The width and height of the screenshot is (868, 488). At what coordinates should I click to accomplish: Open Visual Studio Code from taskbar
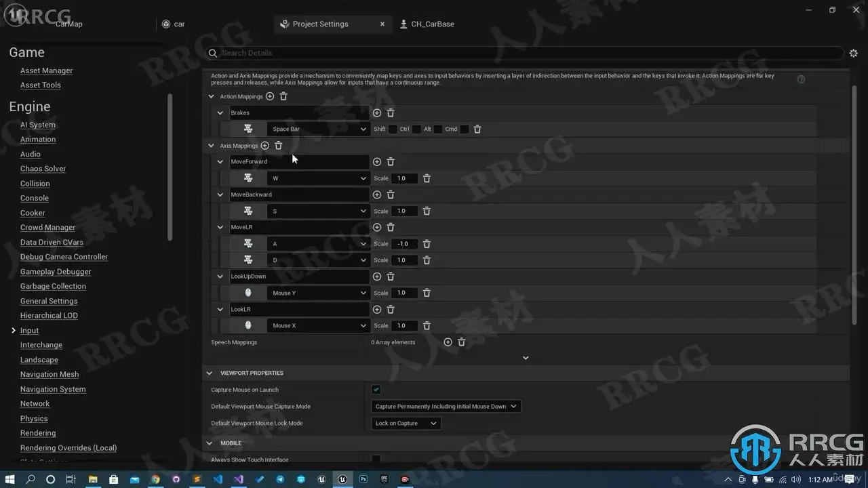click(218, 479)
